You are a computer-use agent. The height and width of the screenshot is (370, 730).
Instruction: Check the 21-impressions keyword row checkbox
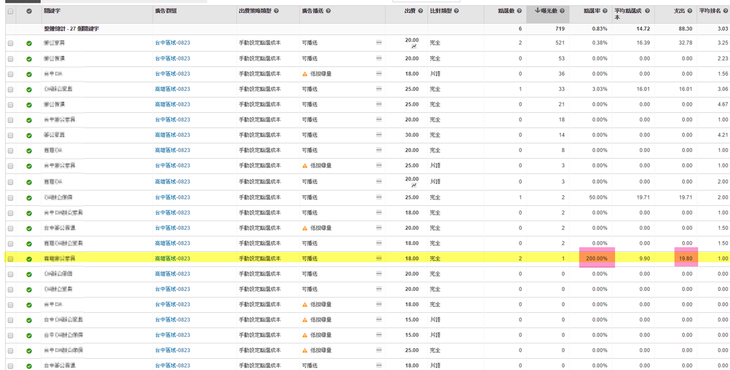[x=11, y=105]
